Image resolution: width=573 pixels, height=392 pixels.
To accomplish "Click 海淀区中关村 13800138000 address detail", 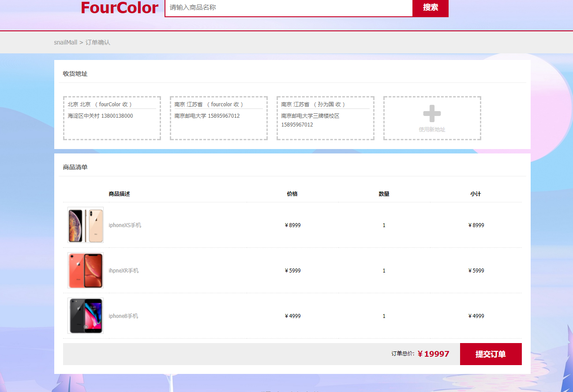I will [x=100, y=116].
